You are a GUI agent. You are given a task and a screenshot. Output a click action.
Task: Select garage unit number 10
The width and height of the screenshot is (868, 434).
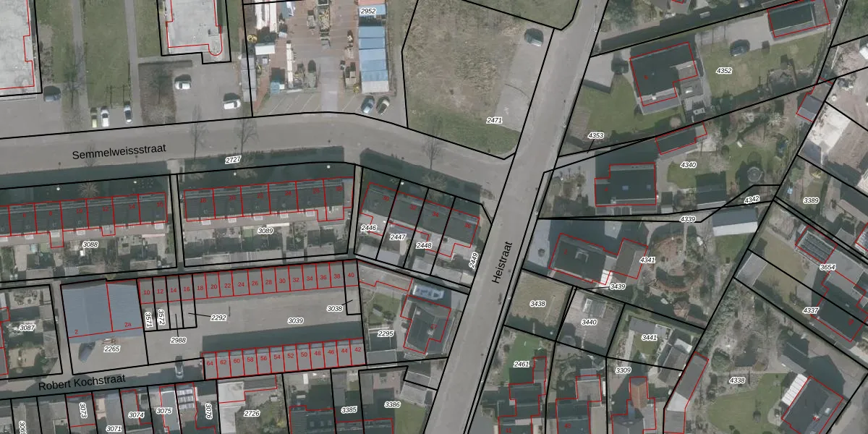click(146, 292)
